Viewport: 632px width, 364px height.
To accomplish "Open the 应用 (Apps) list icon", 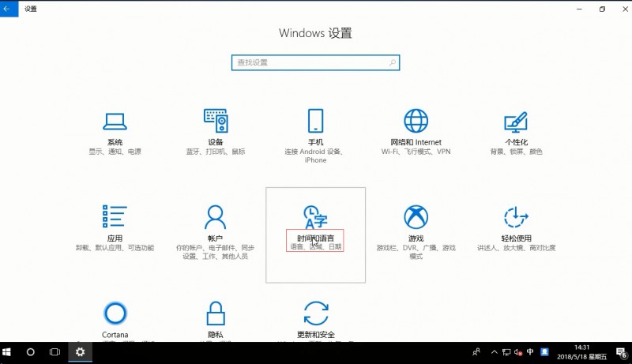I will (x=115, y=216).
